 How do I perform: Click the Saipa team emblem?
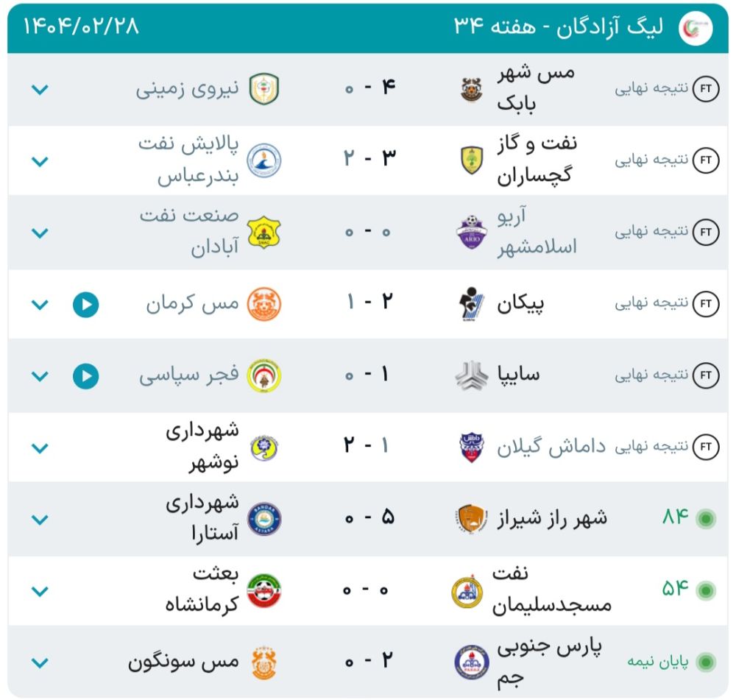[x=472, y=375]
